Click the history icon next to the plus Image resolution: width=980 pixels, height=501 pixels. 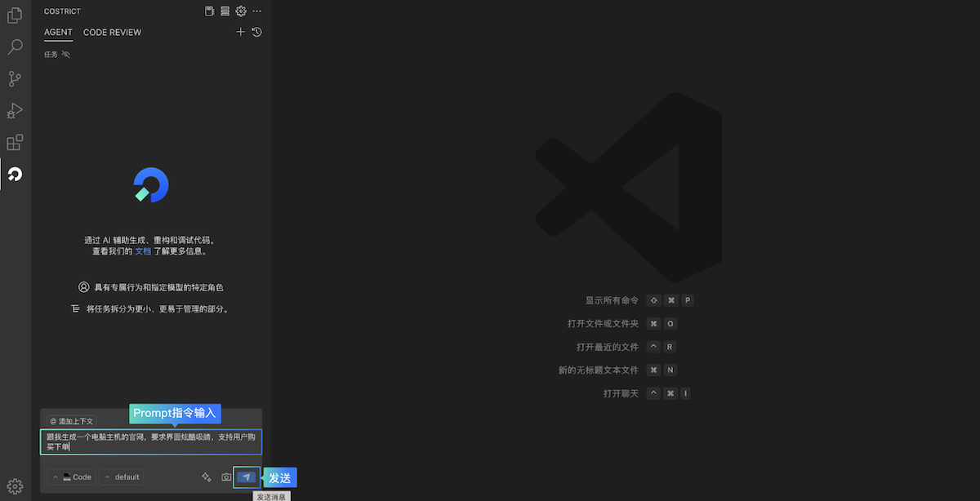pyautogui.click(x=256, y=32)
